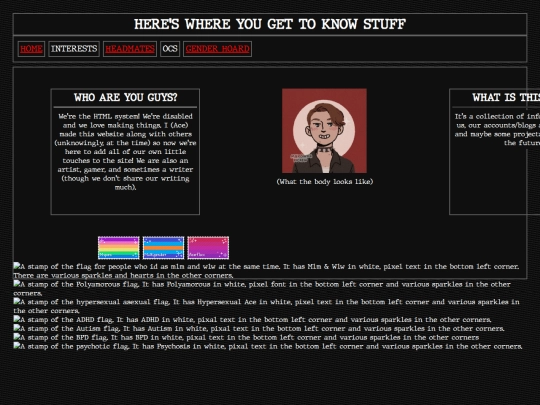Click the "We're the HTML system!" paragraph
Screen dimensions: 540x405
point(125,152)
